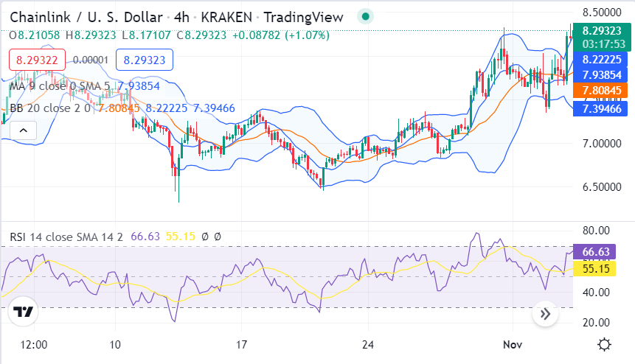Click the yellow RSI SMA value 55.15 legend
635x364 pixels.
pyautogui.click(x=181, y=237)
